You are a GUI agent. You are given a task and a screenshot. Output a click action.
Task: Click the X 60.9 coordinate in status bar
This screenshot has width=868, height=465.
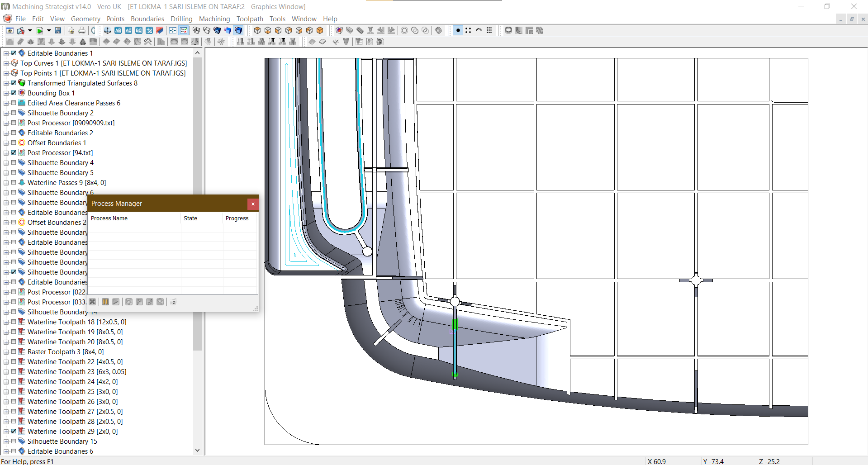coord(657,461)
